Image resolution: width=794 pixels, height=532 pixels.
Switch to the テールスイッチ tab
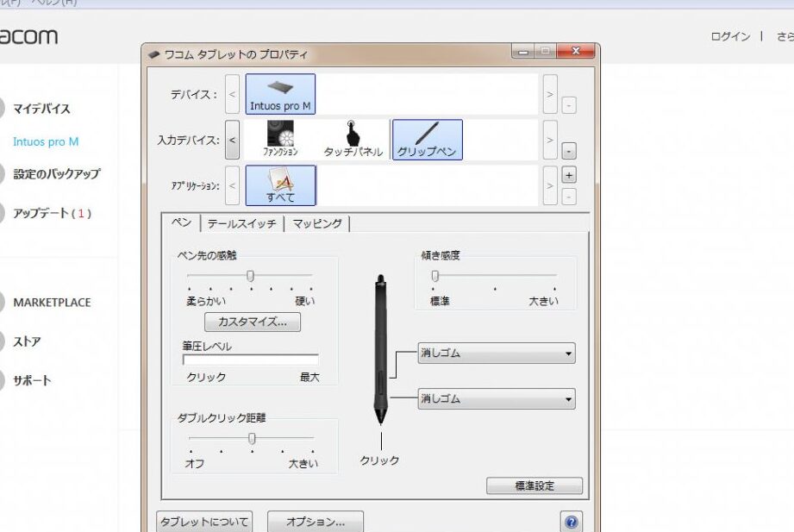pos(241,223)
